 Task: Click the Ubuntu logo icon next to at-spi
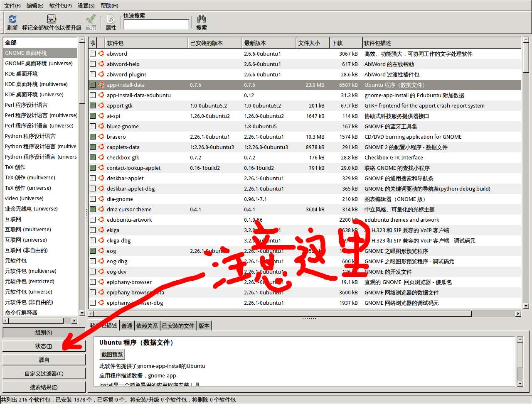(101, 116)
